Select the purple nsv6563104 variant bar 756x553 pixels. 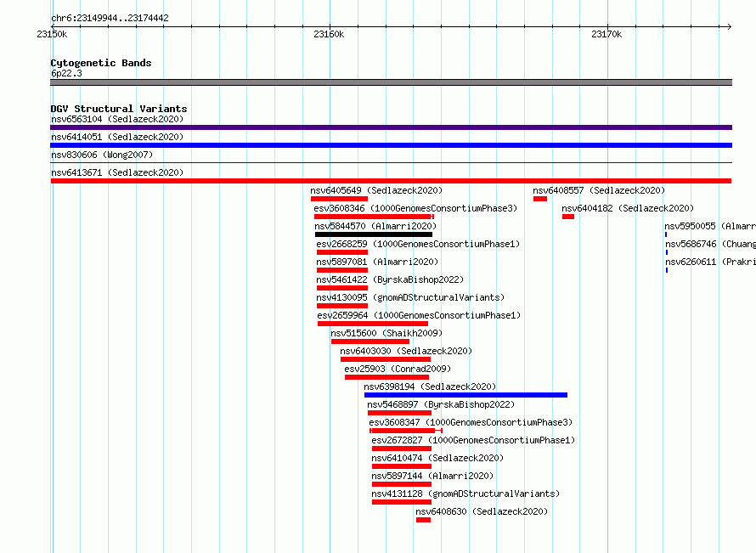391,127
